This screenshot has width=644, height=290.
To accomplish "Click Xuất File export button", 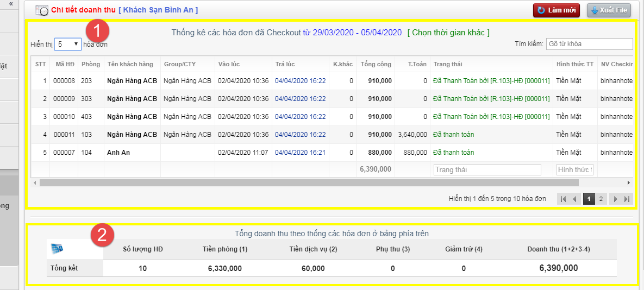I will [x=609, y=10].
